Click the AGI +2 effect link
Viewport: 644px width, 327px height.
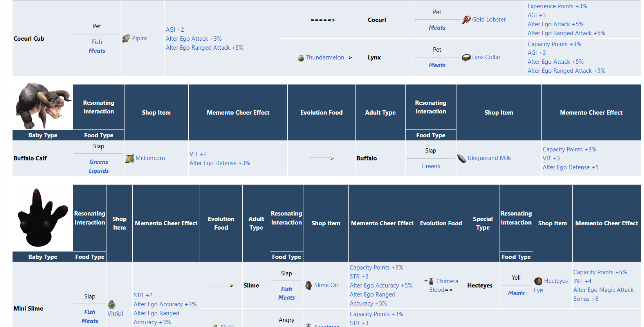pyautogui.click(x=175, y=30)
